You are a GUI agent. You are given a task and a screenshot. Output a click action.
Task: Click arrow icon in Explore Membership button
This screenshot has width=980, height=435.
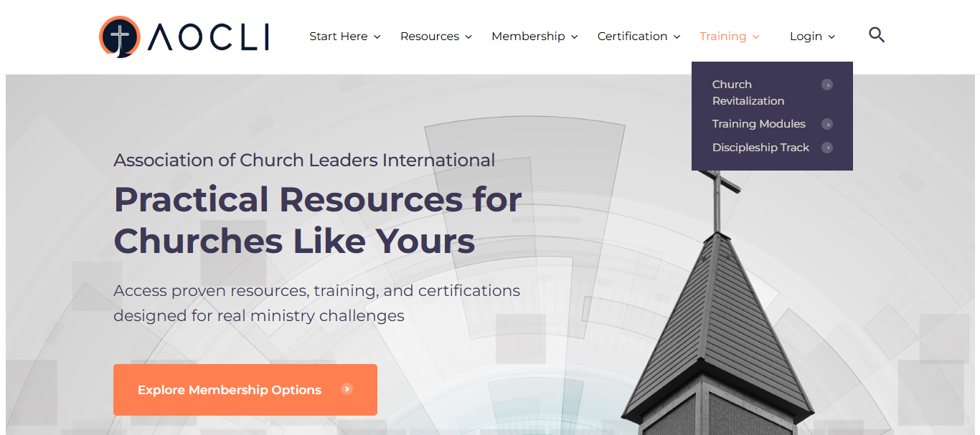coord(347,389)
